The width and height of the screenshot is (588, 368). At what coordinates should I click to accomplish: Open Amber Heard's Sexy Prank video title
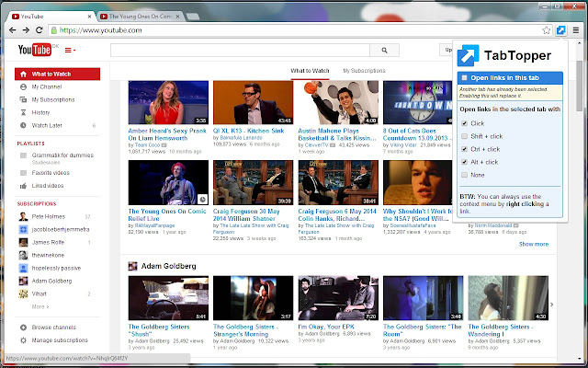click(x=167, y=134)
